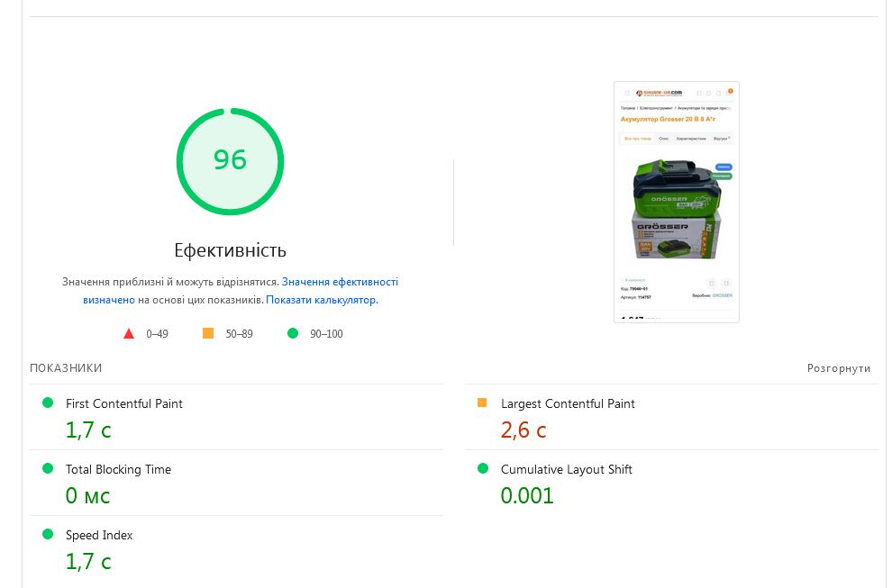Open the "Показати калькулятор" link

(321, 300)
